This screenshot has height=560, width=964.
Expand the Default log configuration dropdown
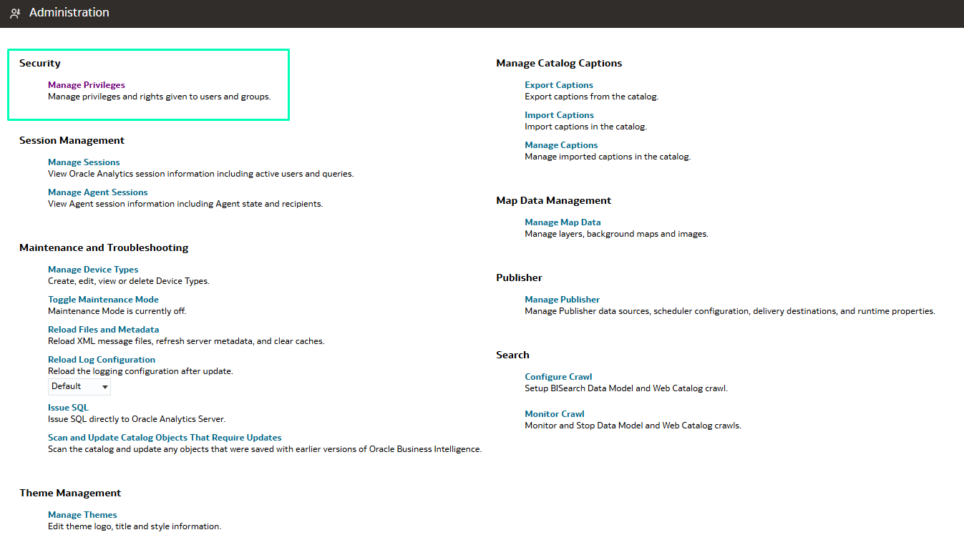tap(79, 386)
